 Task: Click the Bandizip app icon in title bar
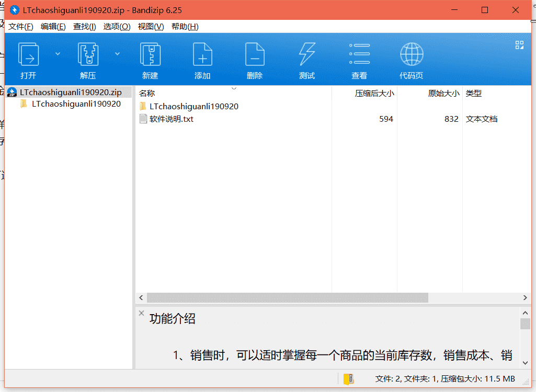(x=14, y=10)
